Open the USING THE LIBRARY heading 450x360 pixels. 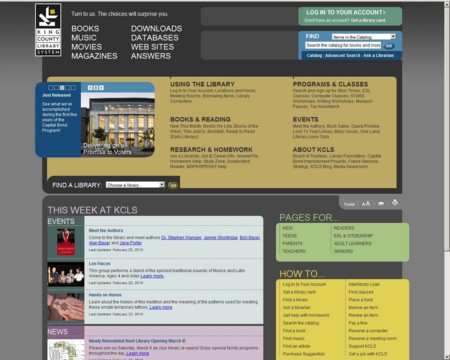pyautogui.click(x=202, y=84)
